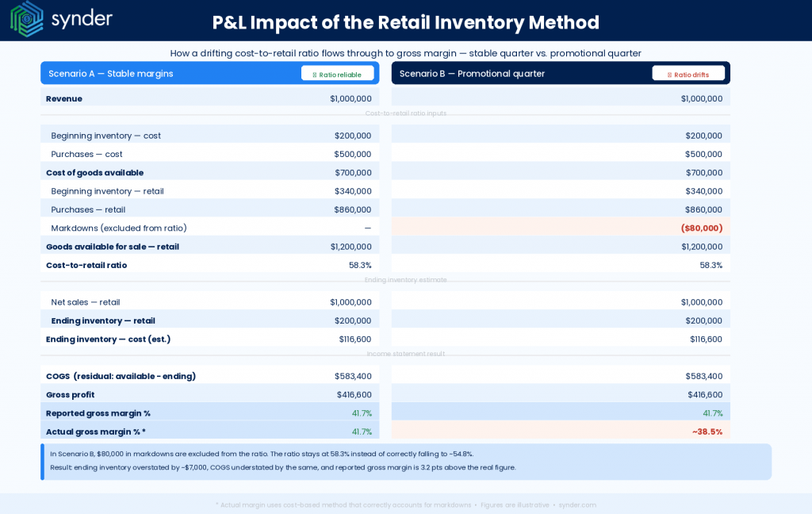Expand the Ending inventory estimate section
This screenshot has width=812, height=514.
tap(405, 279)
